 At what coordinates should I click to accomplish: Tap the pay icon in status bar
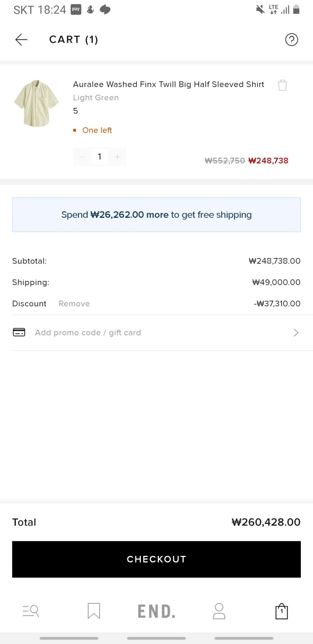[76, 10]
